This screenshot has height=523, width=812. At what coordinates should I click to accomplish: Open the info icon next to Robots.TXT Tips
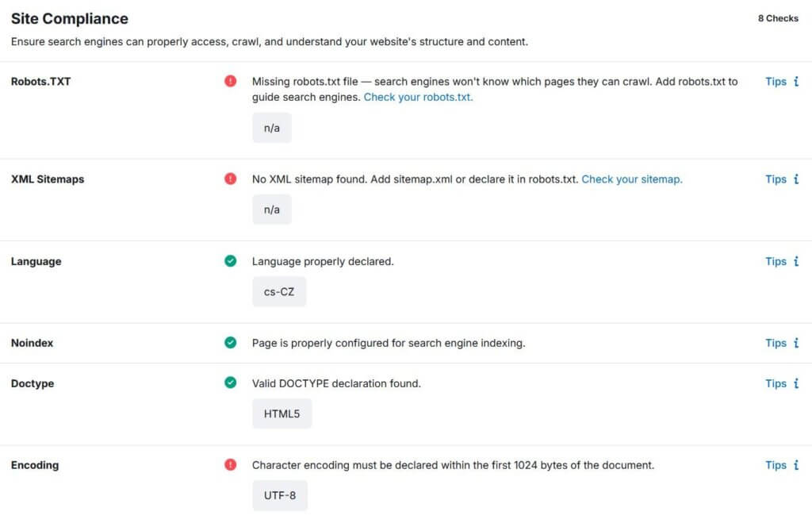[796, 81]
